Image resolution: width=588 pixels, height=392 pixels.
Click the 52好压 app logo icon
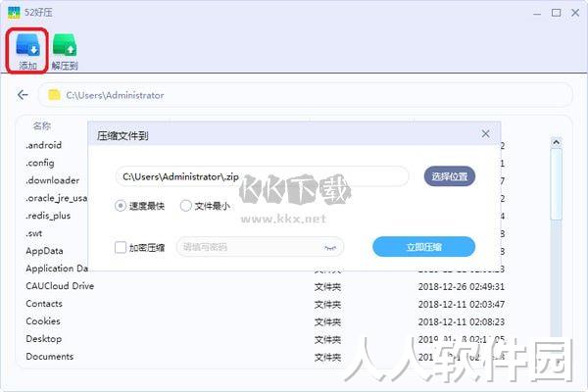pos(14,13)
